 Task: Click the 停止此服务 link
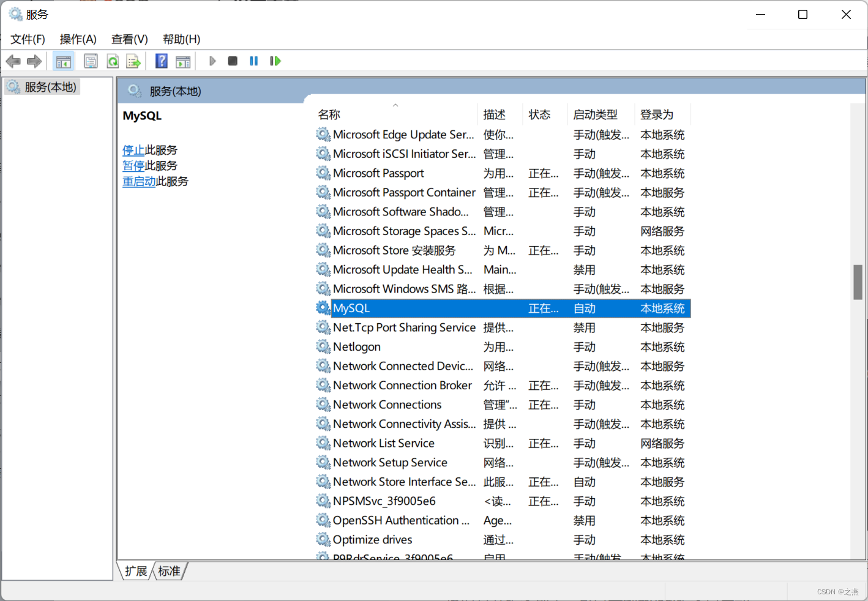pyautogui.click(x=134, y=149)
